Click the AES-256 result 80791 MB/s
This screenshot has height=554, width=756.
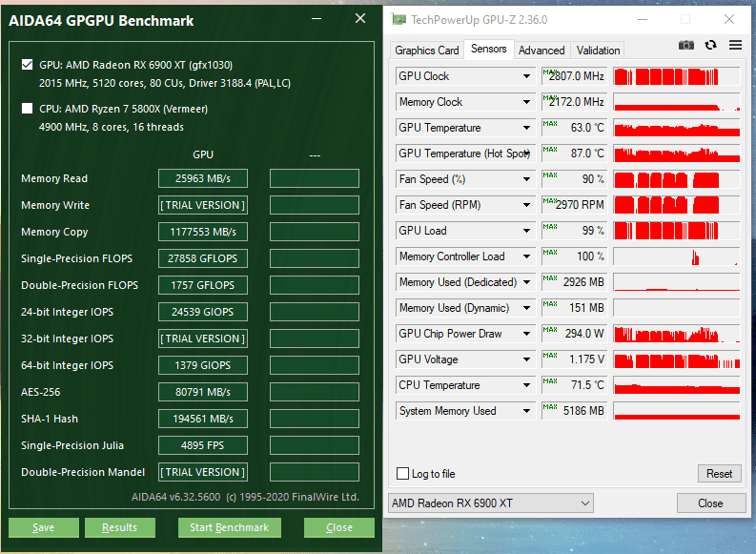pos(203,392)
